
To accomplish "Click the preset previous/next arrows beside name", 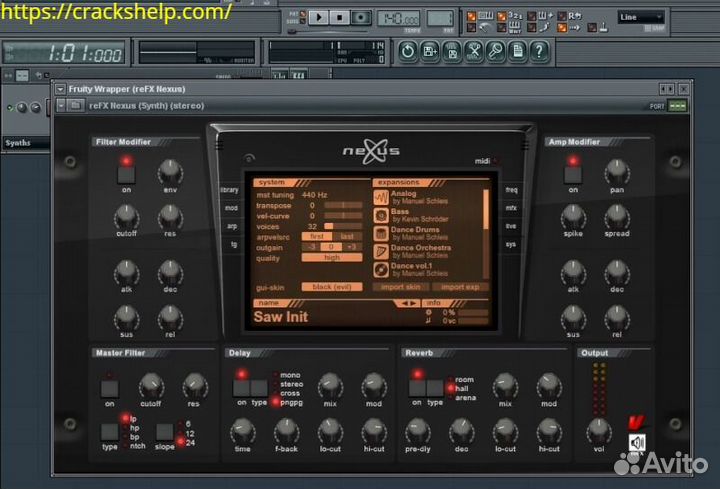I will click(408, 303).
